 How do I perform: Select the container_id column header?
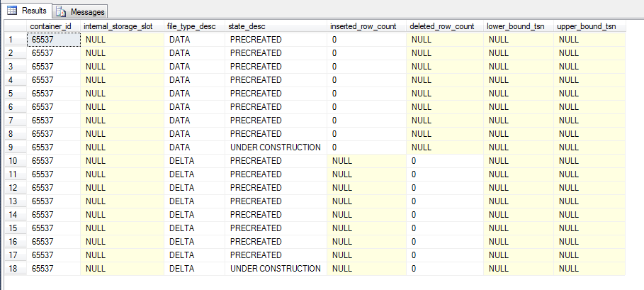click(51, 26)
